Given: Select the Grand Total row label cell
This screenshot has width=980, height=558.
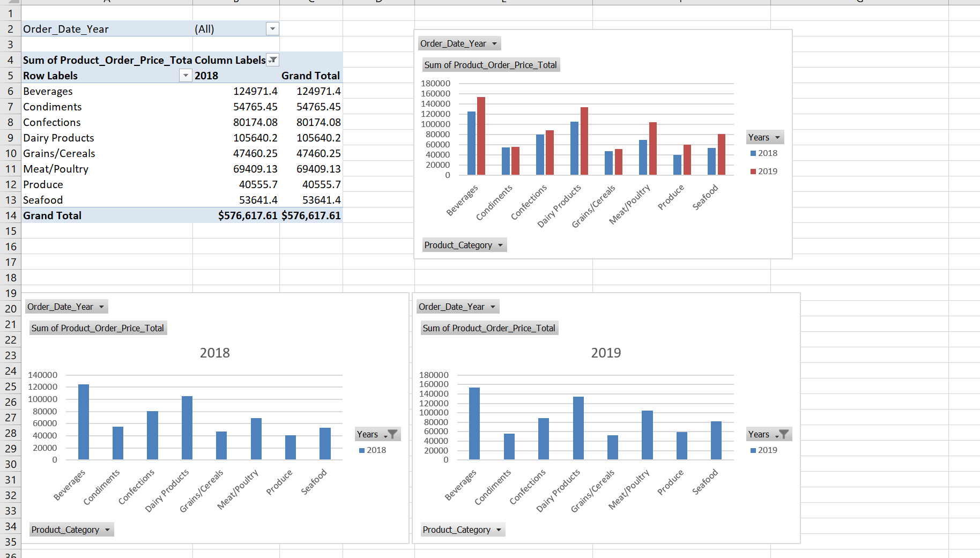Looking at the screenshot, I should tap(107, 215).
